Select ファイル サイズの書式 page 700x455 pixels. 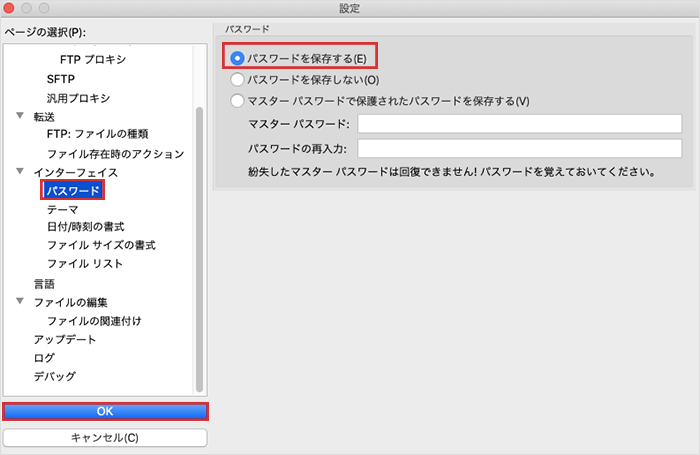point(100,245)
